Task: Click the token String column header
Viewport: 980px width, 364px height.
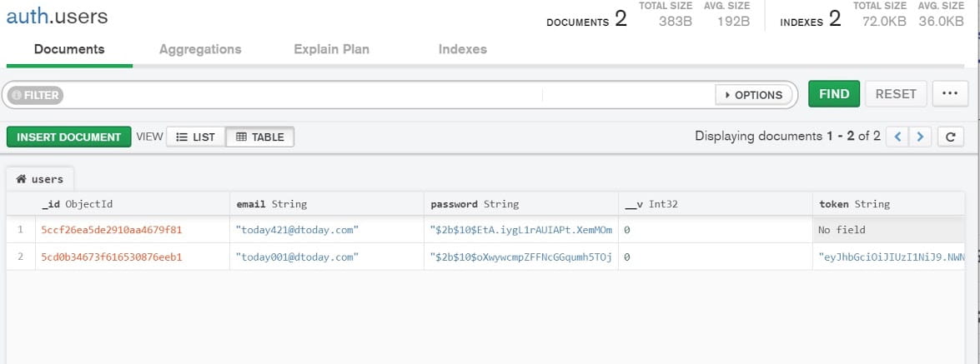Action: point(889,204)
